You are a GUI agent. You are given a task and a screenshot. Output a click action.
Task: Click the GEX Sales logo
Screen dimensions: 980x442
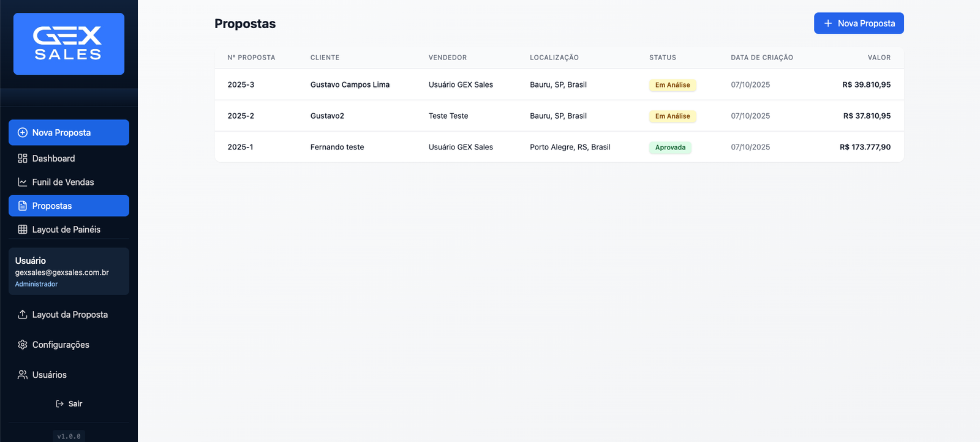69,44
